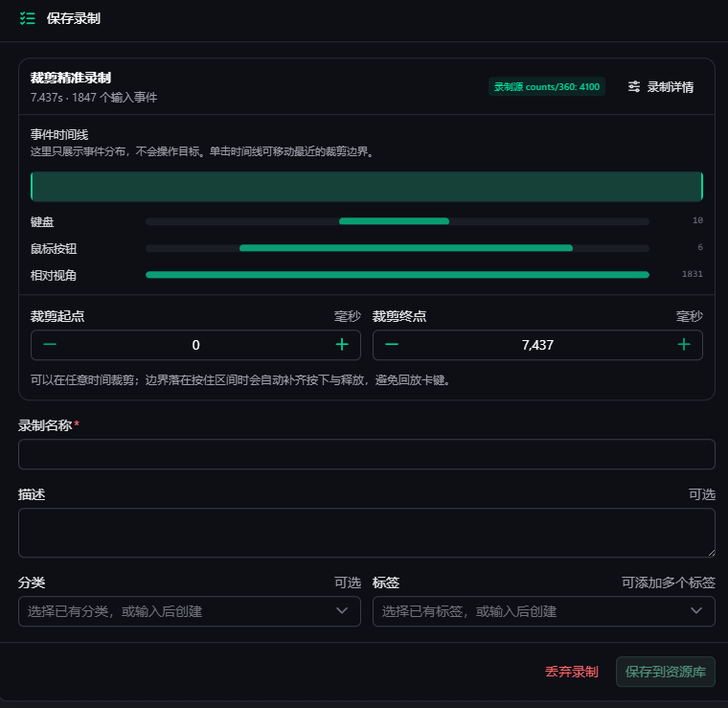
Task: Click the 录制源 counts/360: 4100 badge
Action: coord(546,87)
